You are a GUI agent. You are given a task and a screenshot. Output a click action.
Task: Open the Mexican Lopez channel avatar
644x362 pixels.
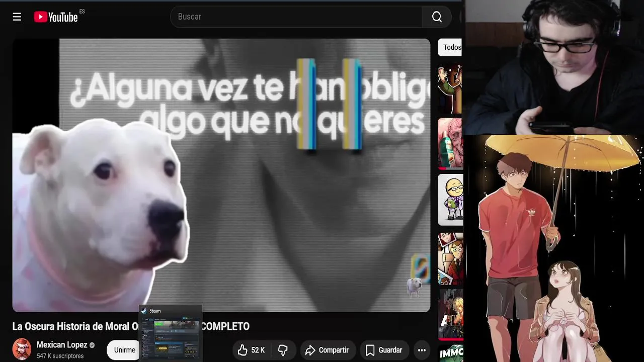tap(22, 349)
